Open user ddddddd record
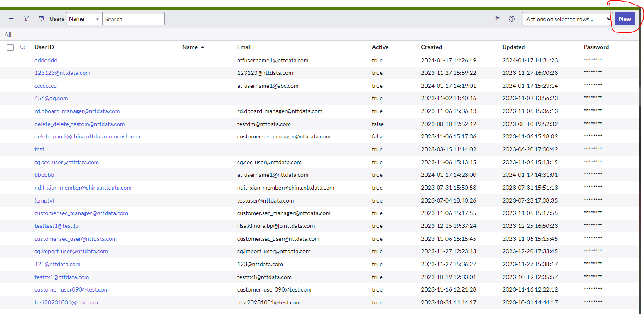 point(46,60)
